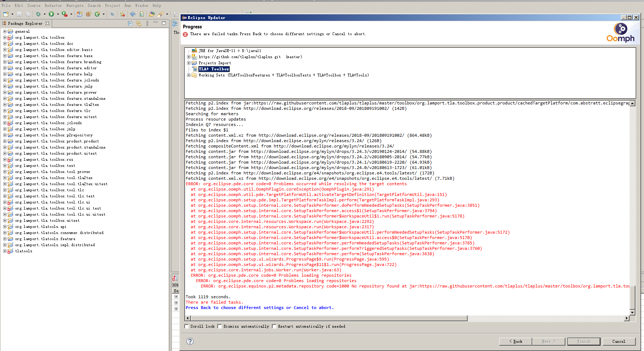Click the help question mark in the dialog
Screen dimensions: 644x351
(190, 341)
